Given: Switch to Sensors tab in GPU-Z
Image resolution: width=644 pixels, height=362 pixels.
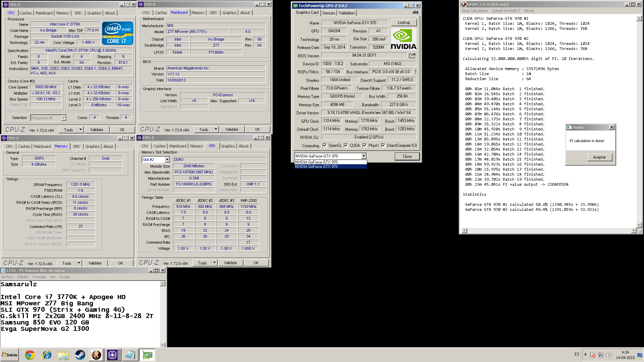Looking at the screenshot, I should (329, 13).
